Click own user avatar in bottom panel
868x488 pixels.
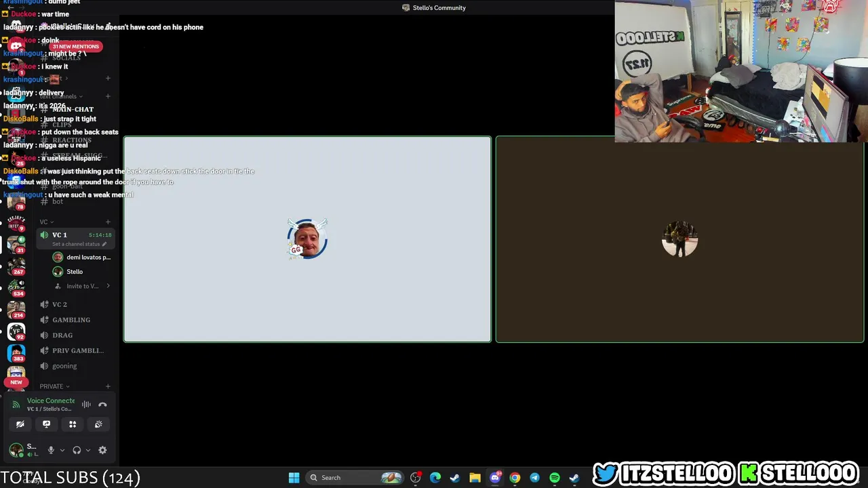(16, 450)
